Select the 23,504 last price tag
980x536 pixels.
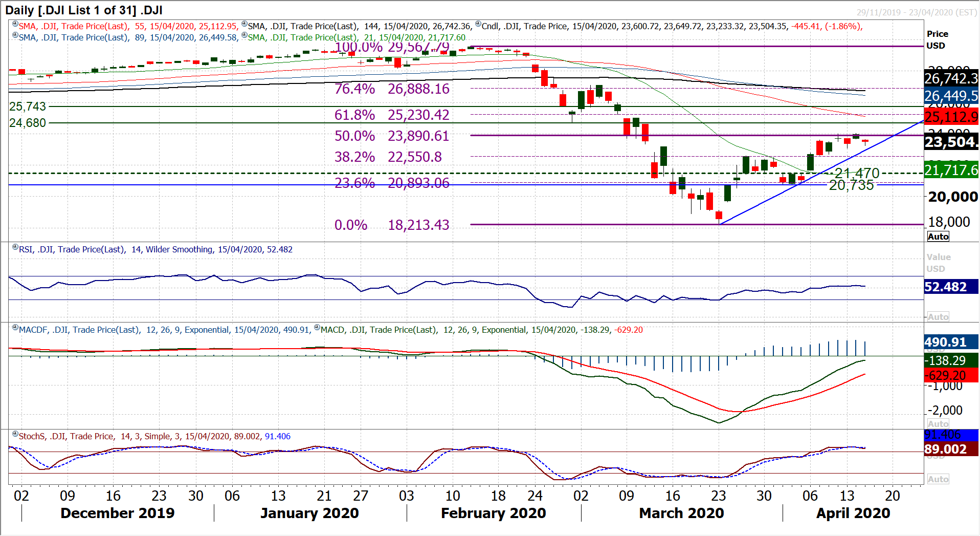951,141
